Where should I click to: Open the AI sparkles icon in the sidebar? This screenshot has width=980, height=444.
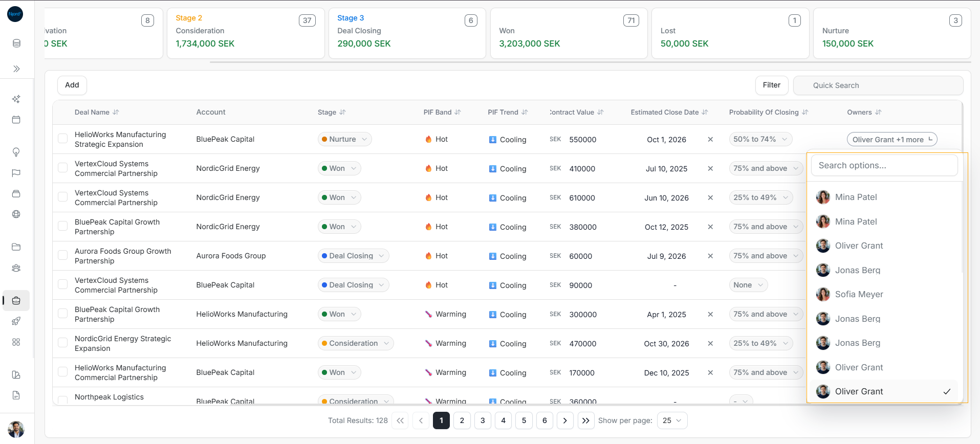[16, 99]
